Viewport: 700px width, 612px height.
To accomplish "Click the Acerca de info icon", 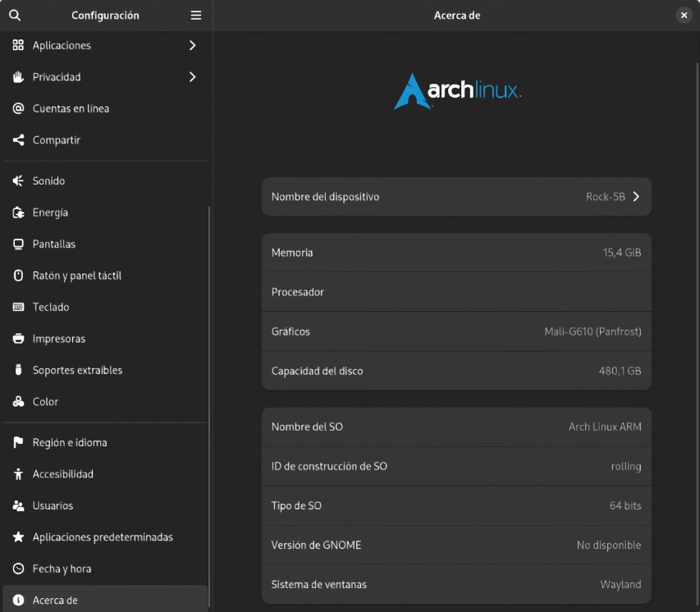I will pos(18,600).
